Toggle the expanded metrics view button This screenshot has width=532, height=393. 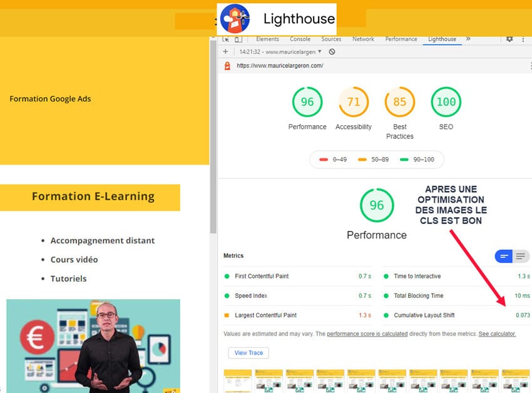tap(521, 256)
